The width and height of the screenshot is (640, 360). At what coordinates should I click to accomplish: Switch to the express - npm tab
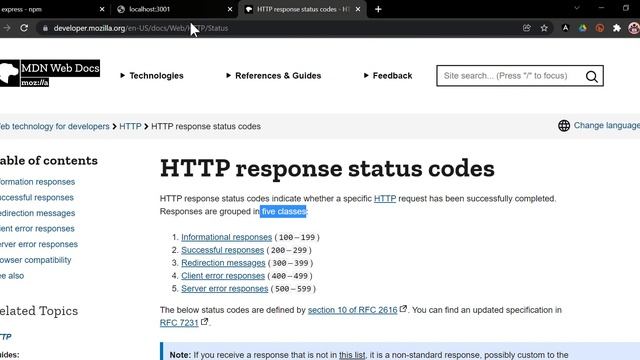tap(49, 9)
